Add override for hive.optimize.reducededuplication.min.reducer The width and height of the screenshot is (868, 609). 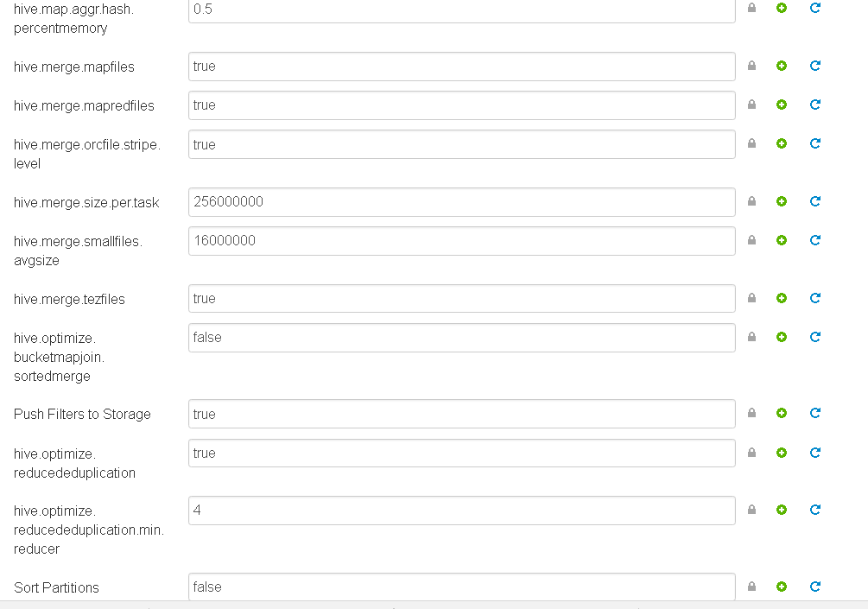pyautogui.click(x=782, y=509)
